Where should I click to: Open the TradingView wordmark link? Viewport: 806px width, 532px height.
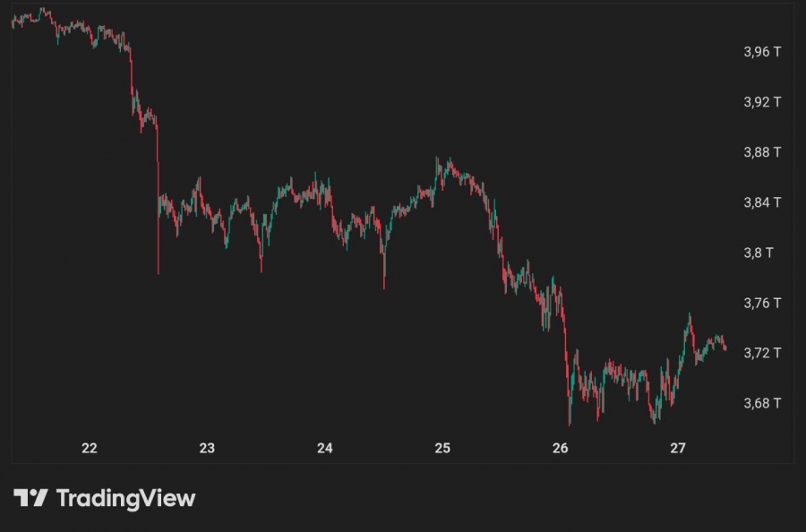point(126,498)
